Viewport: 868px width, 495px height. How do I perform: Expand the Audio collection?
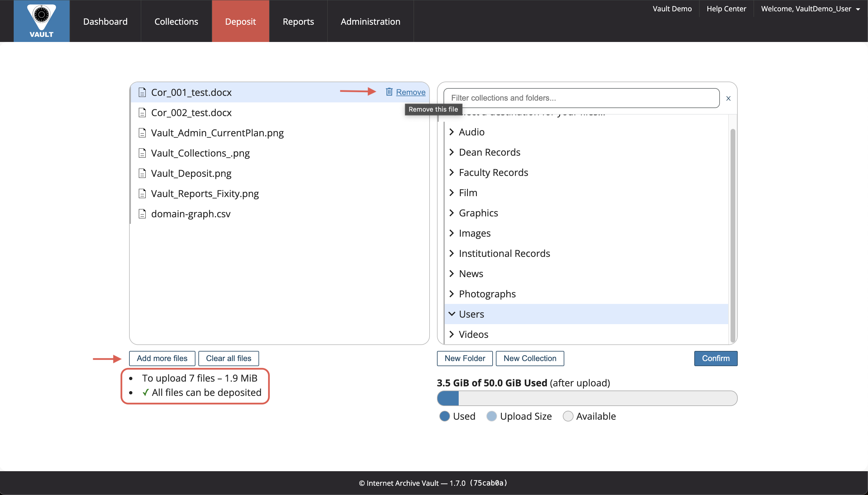coord(452,132)
